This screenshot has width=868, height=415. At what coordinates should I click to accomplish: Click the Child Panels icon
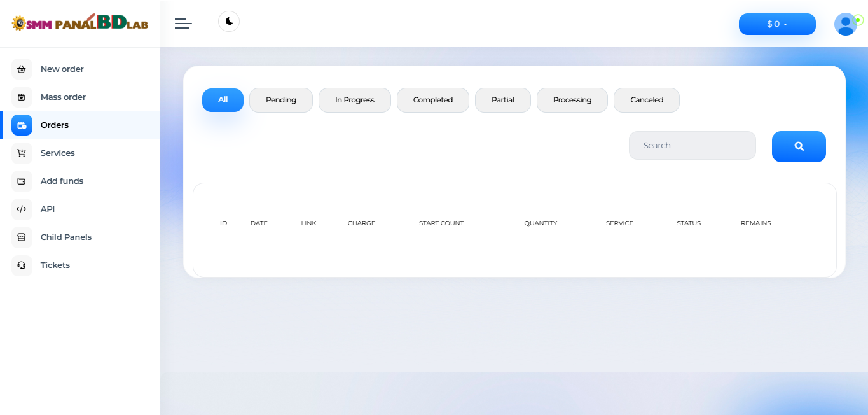point(22,237)
